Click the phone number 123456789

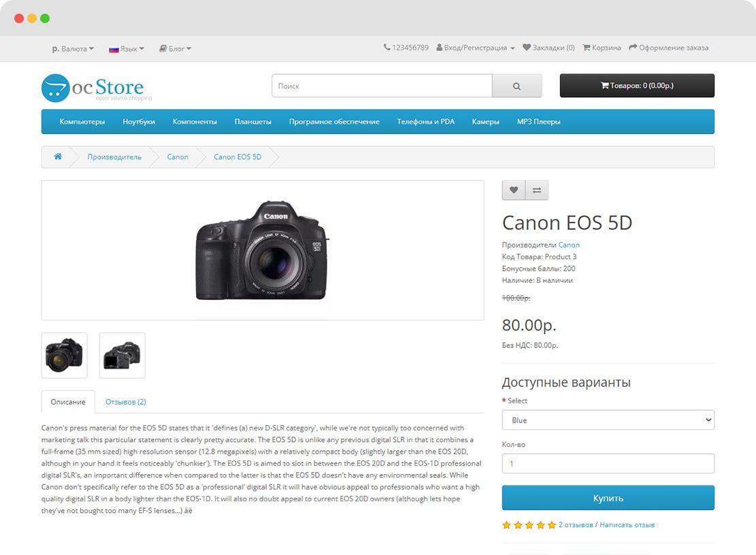click(406, 48)
